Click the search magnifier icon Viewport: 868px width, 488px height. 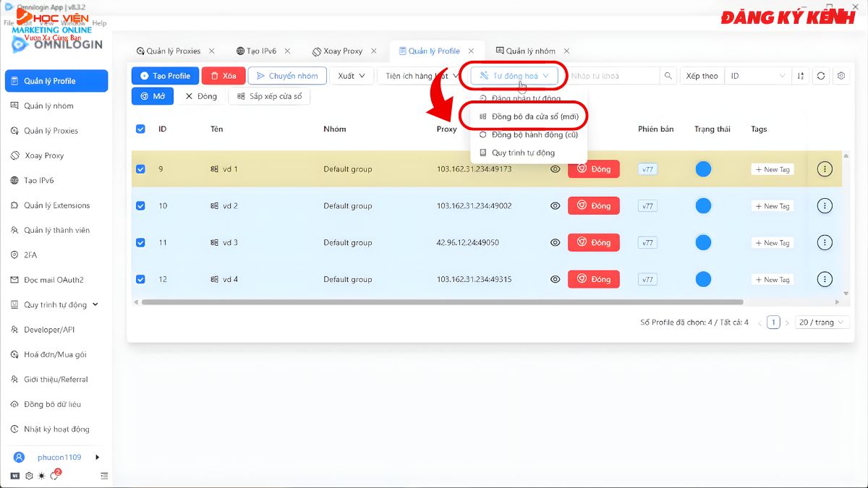coord(668,76)
